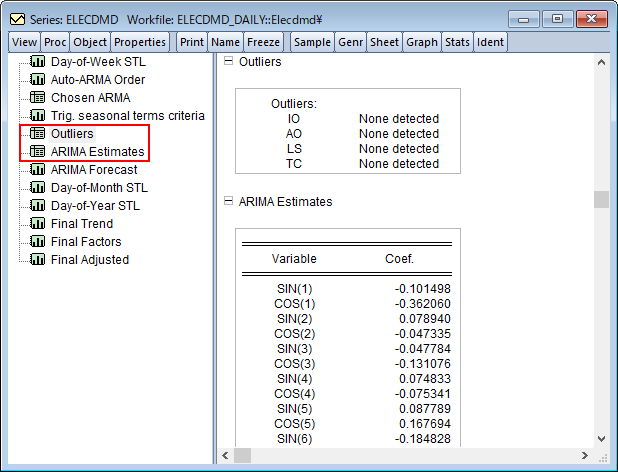Click the COS(5) coefficient 0.167694
The height and width of the screenshot is (472, 618).
click(424, 424)
